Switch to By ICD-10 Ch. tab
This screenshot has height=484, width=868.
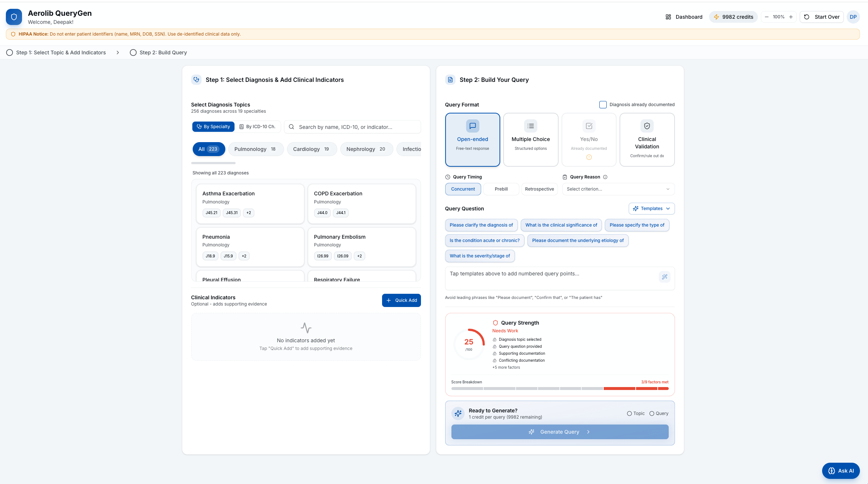coord(257,127)
